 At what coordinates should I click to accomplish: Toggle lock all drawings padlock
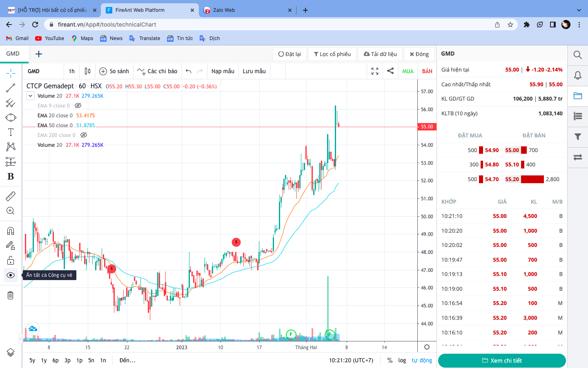[x=11, y=260]
